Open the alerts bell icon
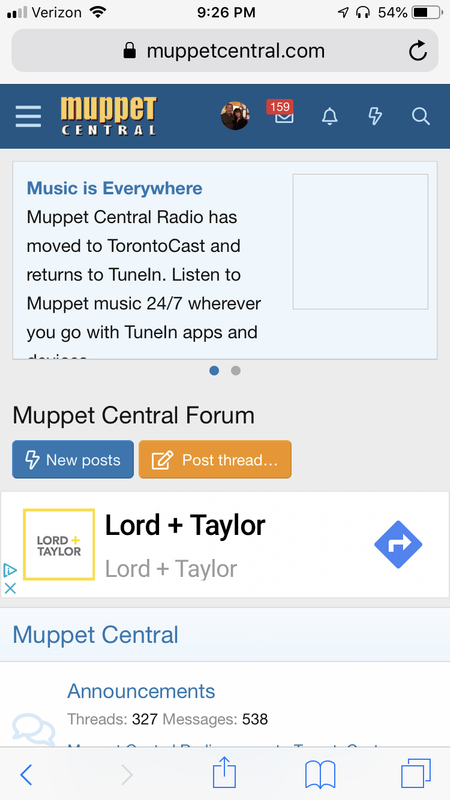The width and height of the screenshot is (450, 800). 330,116
